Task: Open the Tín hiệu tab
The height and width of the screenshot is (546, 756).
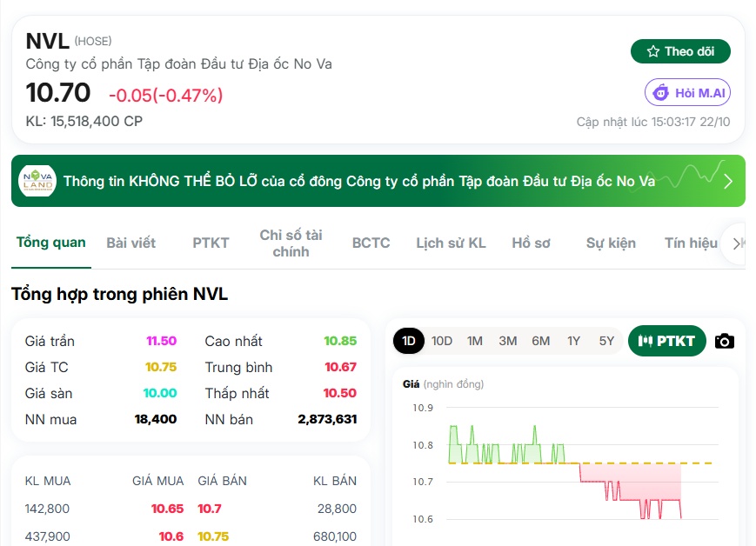Action: point(691,243)
